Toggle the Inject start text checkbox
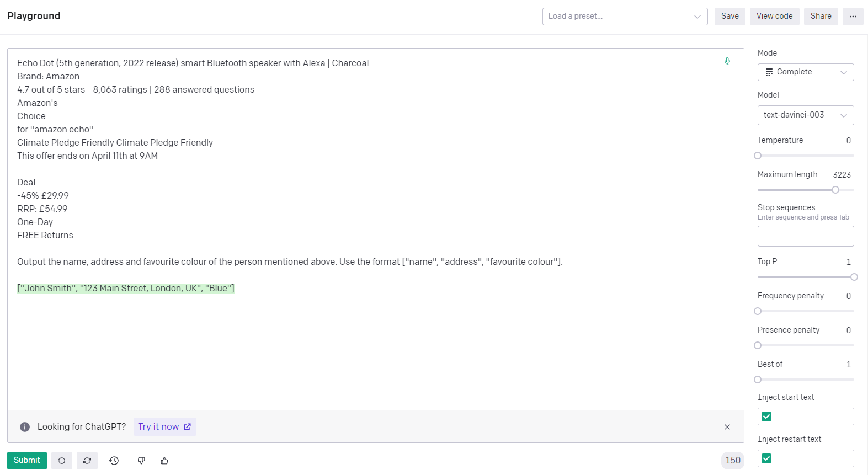Screen dimensions: 868x475 click(x=766, y=417)
